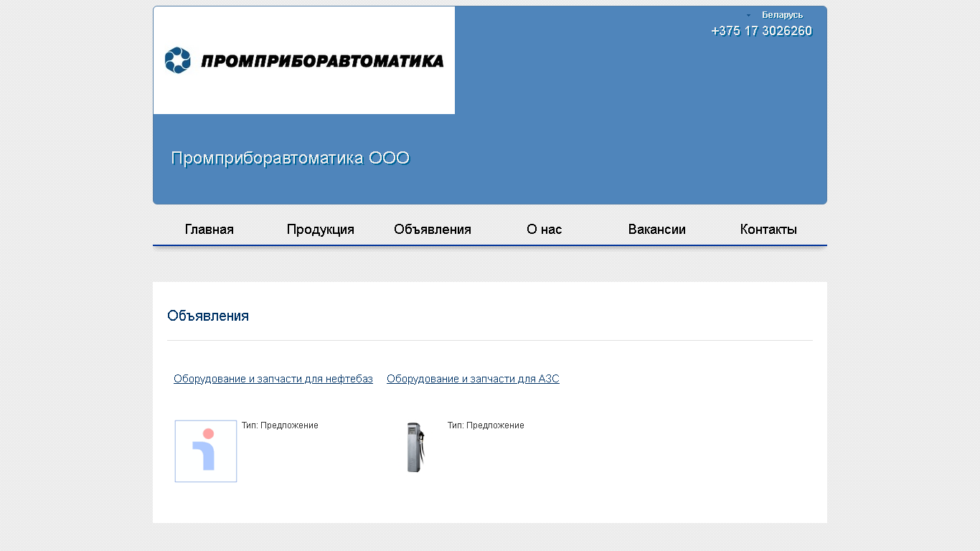Open the Вакансии menu item
Image resolution: width=980 pixels, height=551 pixels.
click(657, 230)
